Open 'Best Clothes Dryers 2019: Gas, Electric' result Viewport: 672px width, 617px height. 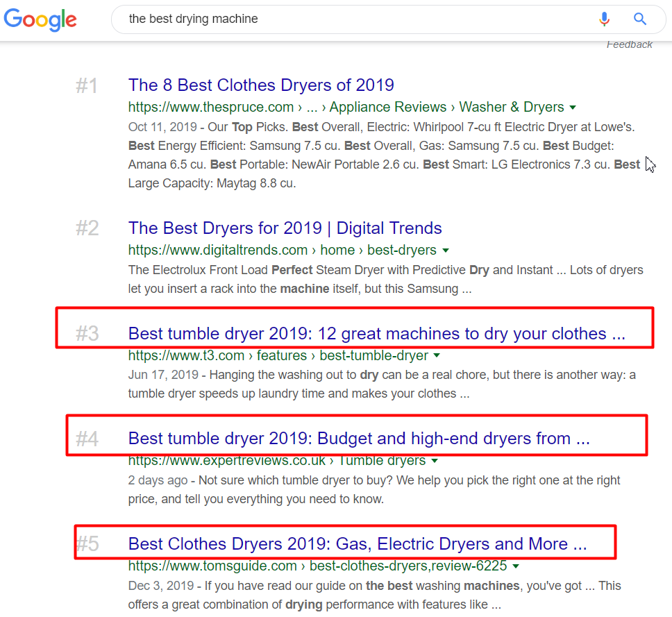[x=358, y=543]
